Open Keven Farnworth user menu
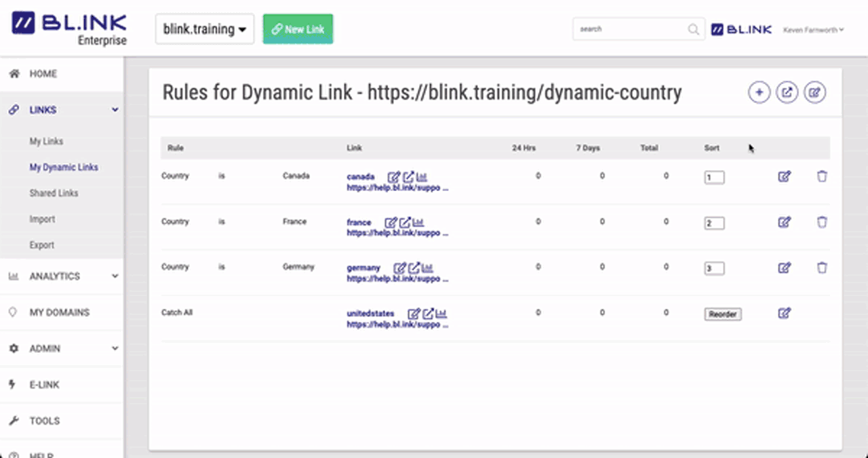Viewport: 868px width, 458px height. [x=813, y=30]
